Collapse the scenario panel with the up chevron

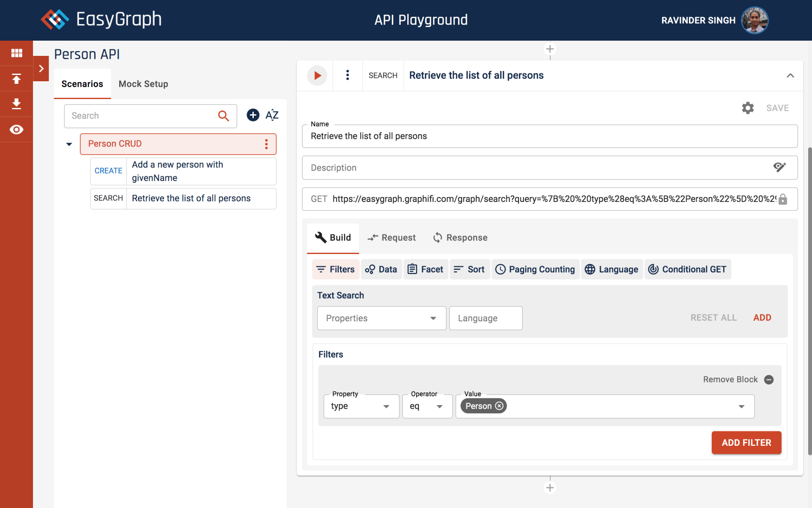point(790,76)
